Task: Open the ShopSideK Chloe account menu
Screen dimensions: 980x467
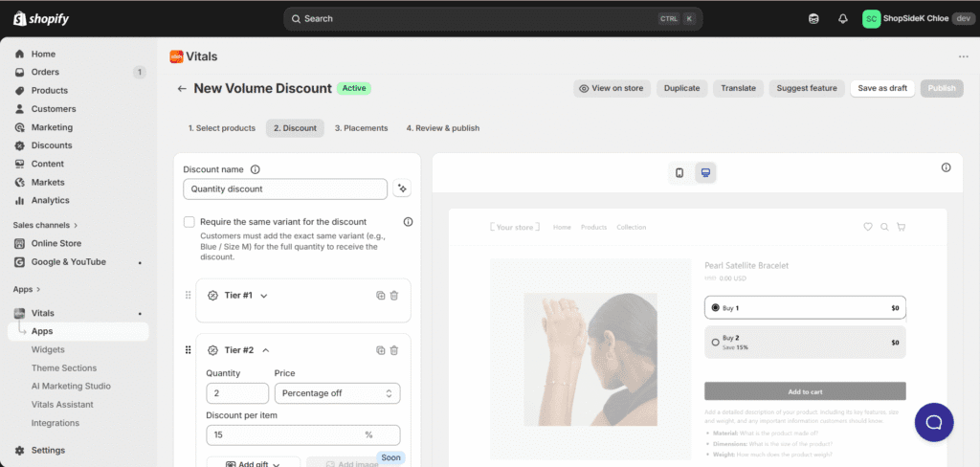Action: (x=918, y=19)
